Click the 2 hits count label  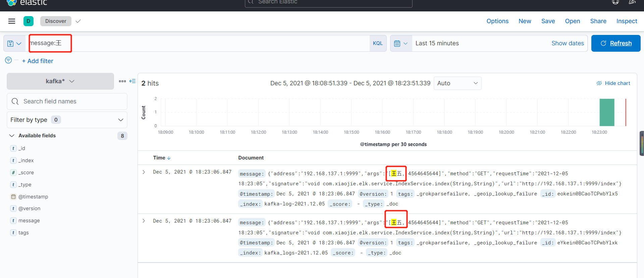(150, 83)
